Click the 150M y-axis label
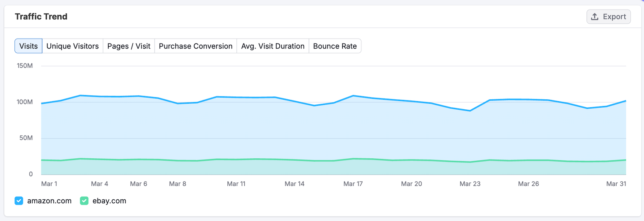This screenshot has height=221, width=644. pos(25,66)
